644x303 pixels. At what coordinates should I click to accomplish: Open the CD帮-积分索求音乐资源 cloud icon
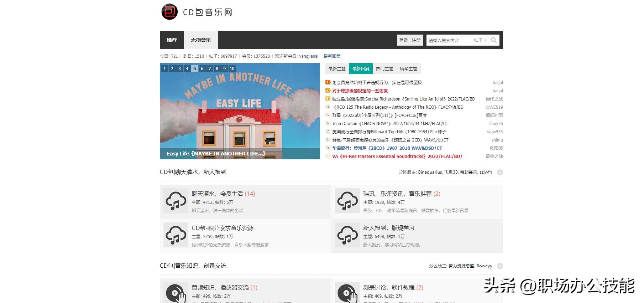[x=176, y=235]
